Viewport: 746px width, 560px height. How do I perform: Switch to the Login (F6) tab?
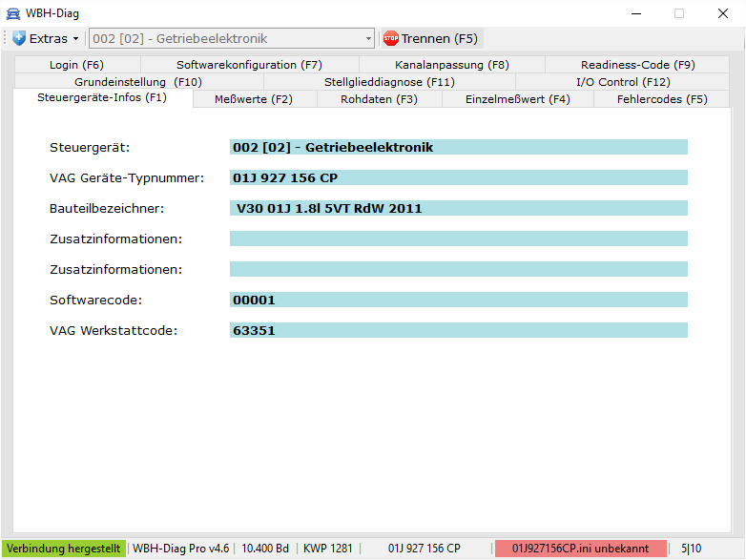pos(76,65)
